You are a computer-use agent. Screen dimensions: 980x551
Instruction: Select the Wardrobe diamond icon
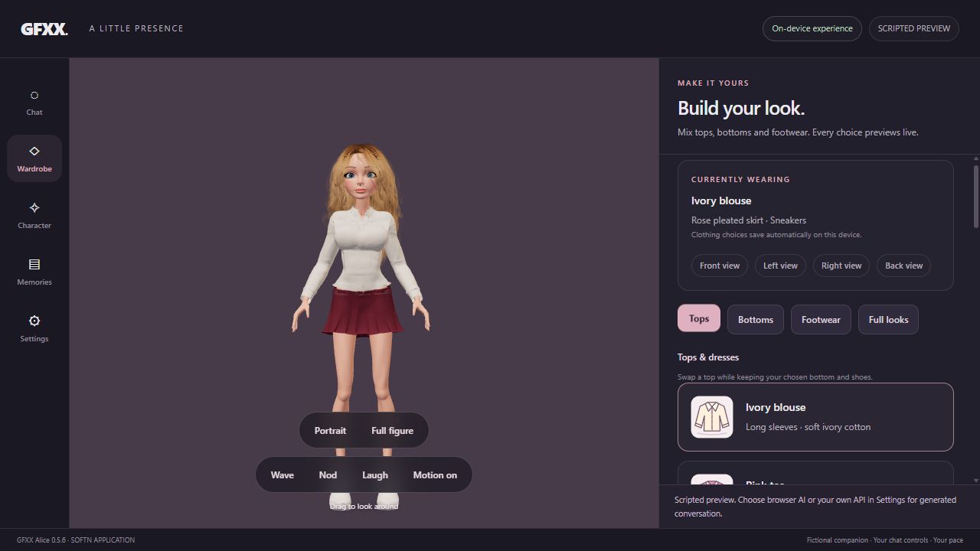(34, 152)
